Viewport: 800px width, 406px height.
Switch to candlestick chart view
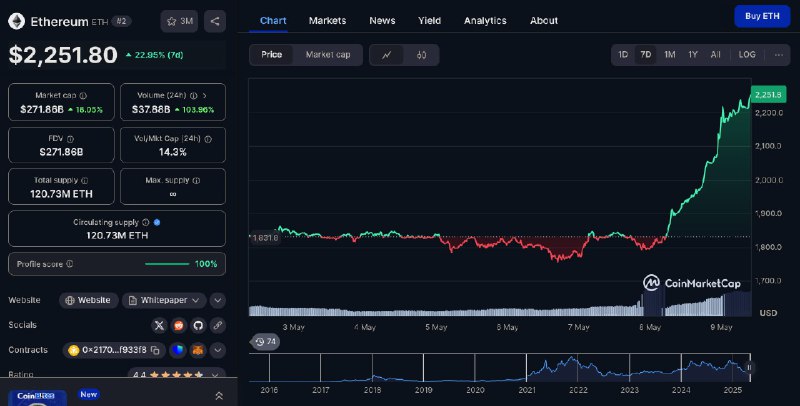click(421, 55)
